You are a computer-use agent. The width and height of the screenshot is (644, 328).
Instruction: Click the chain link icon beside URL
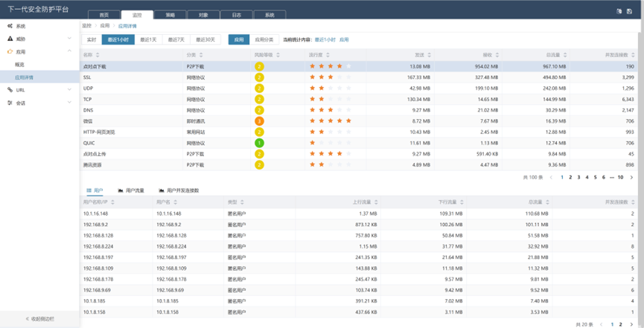click(10, 90)
